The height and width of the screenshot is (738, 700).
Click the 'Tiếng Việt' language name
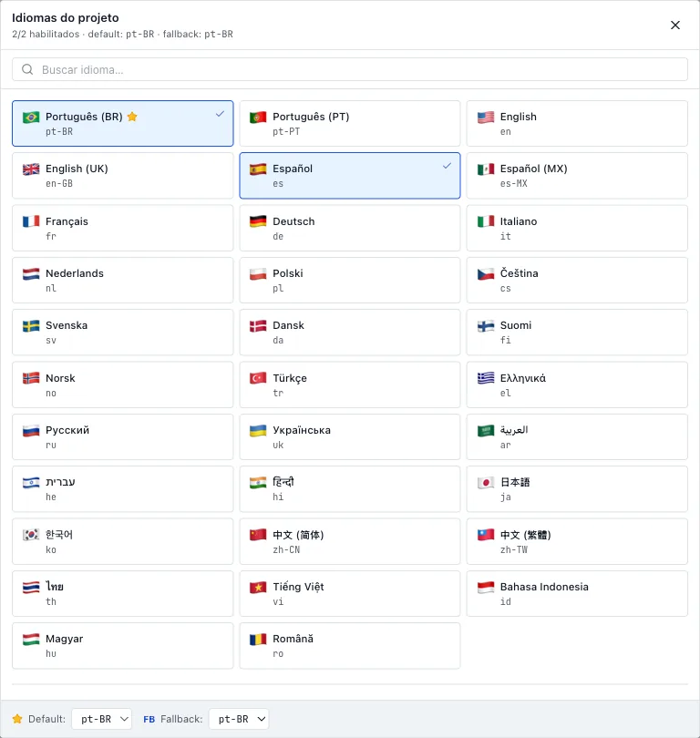coord(298,587)
